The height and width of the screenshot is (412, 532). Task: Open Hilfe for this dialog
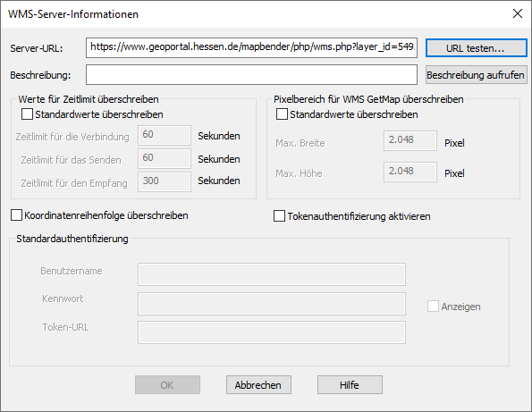click(350, 384)
